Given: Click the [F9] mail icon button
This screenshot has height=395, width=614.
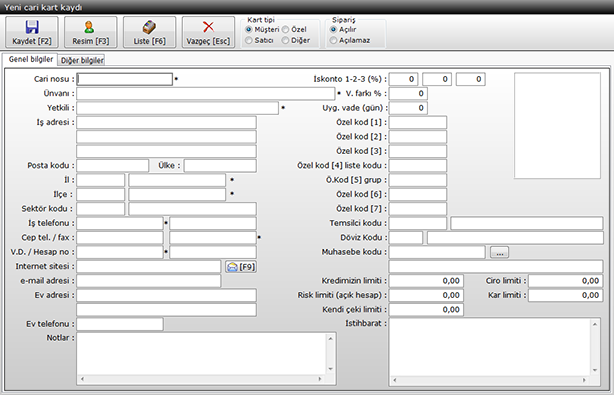Looking at the screenshot, I should (241, 267).
